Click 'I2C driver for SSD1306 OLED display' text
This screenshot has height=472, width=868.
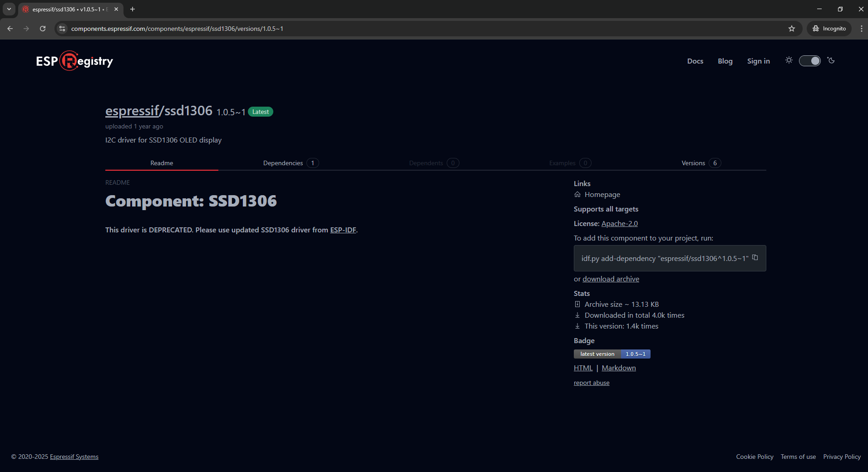tap(163, 140)
